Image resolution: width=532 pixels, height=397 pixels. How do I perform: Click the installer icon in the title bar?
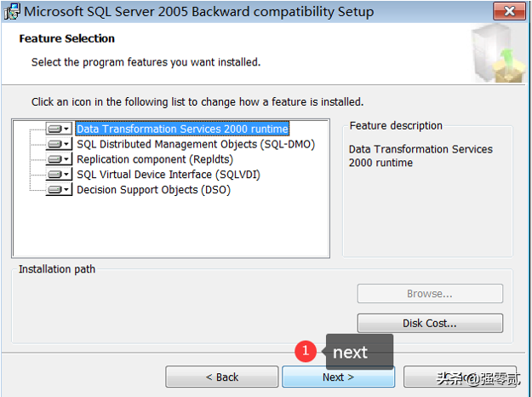[12, 12]
